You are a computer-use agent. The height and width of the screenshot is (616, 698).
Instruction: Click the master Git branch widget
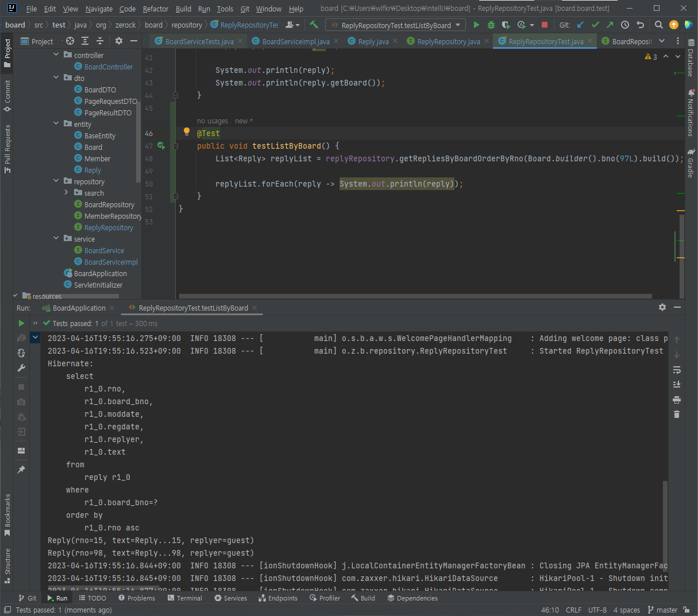tap(662, 610)
